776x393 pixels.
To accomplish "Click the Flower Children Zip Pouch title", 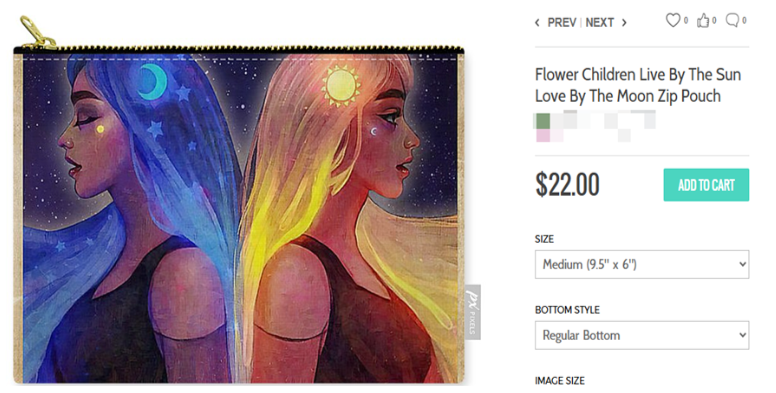I will coord(638,85).
